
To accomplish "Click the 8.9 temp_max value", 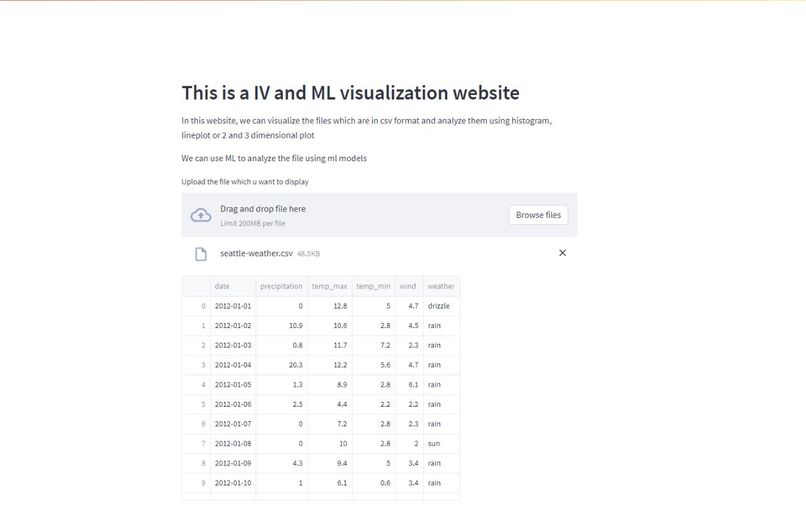I will pos(330,385).
